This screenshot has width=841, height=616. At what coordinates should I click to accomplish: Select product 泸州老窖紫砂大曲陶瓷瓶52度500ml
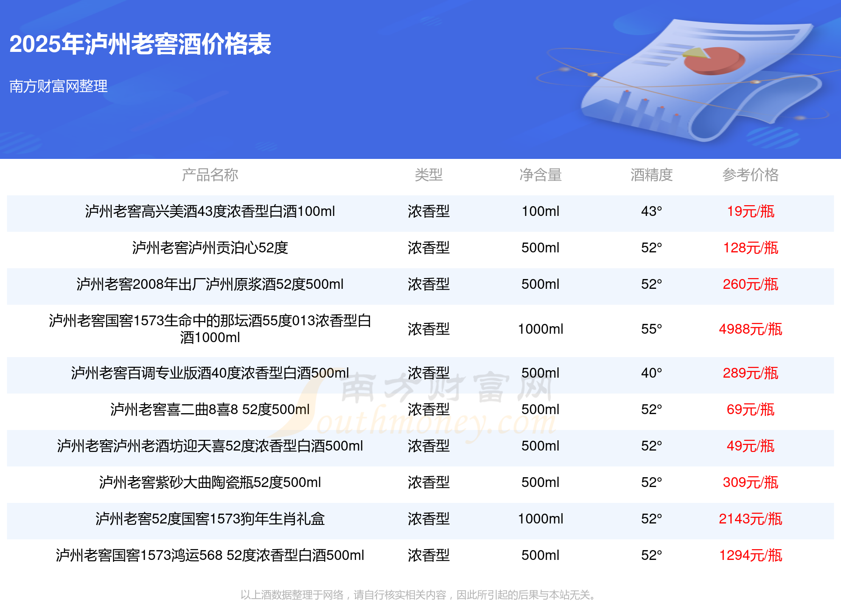coord(210,482)
